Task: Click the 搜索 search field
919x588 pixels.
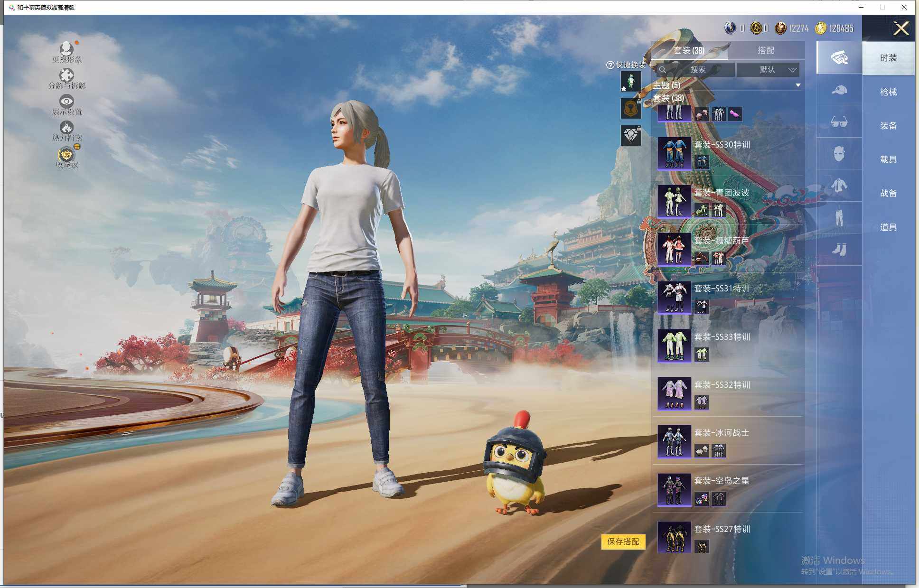Action: (697, 70)
